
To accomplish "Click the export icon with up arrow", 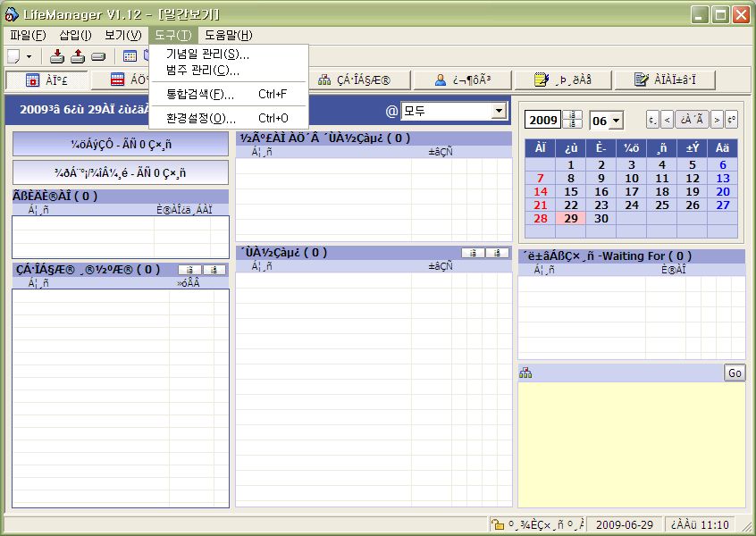I will [78, 56].
